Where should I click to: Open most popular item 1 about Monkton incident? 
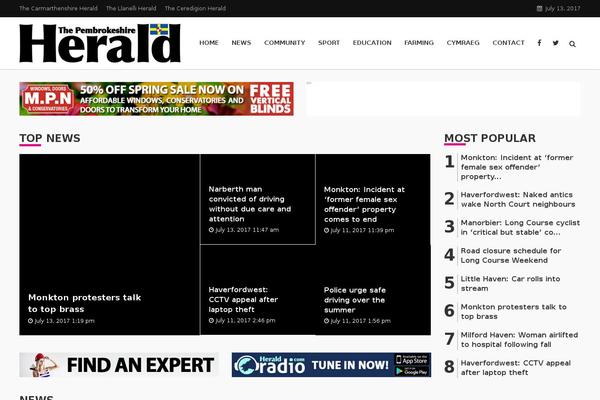(x=517, y=167)
